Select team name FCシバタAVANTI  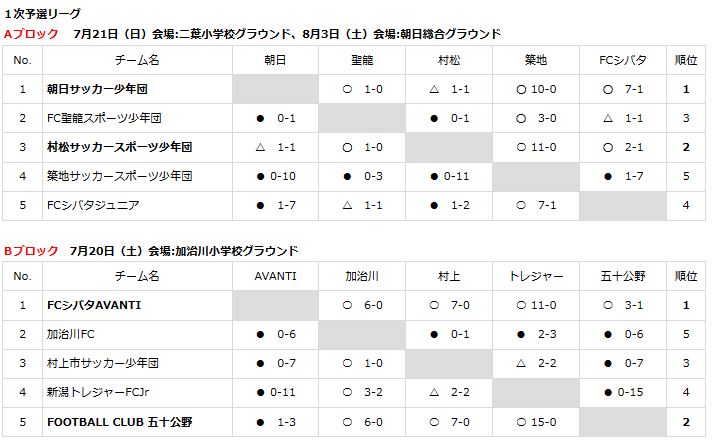tap(94, 305)
